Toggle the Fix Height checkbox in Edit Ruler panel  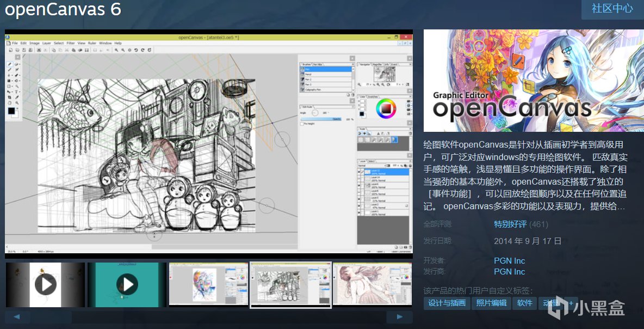302,124
